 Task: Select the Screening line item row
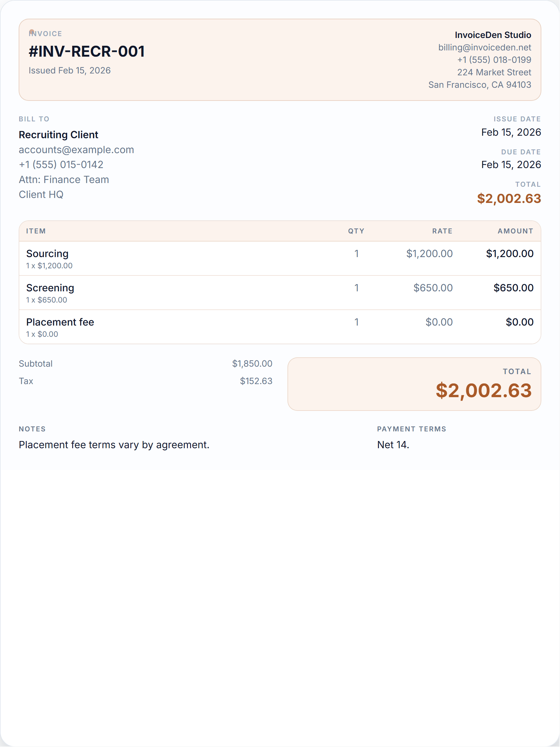280,293
